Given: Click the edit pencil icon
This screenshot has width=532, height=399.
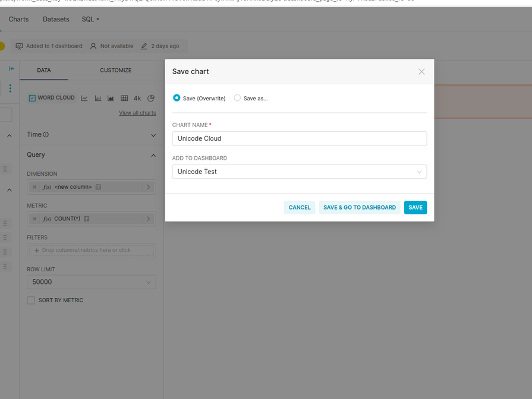Looking at the screenshot, I should (144, 46).
